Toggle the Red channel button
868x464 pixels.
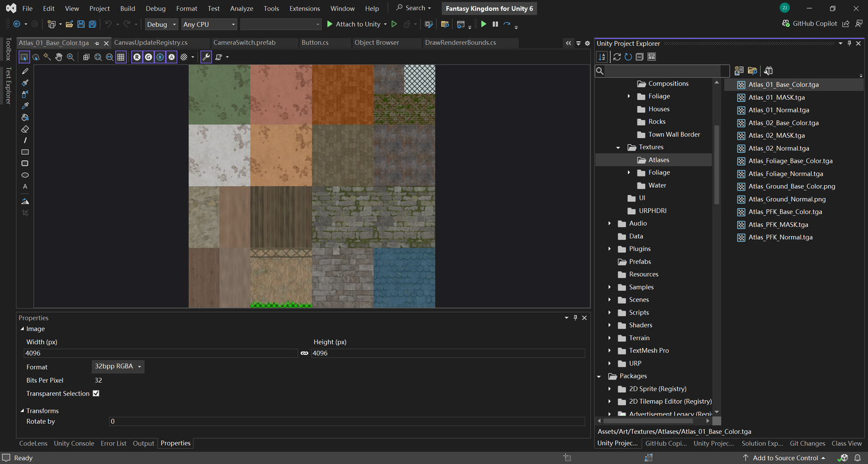click(x=137, y=57)
